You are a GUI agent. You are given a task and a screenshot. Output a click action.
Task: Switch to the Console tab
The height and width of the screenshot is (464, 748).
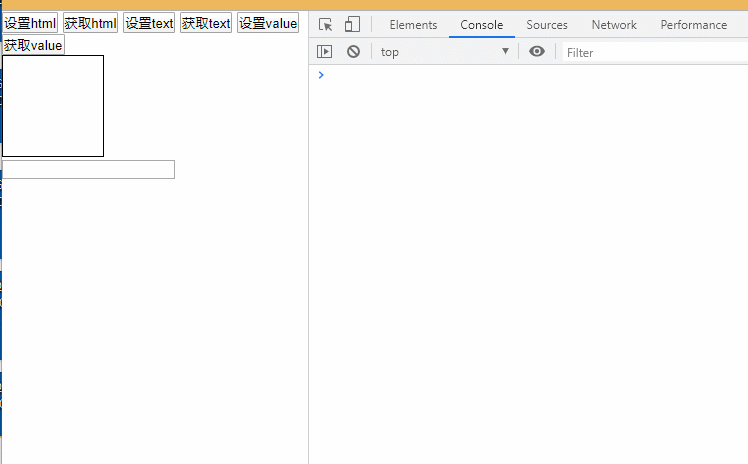tap(481, 25)
